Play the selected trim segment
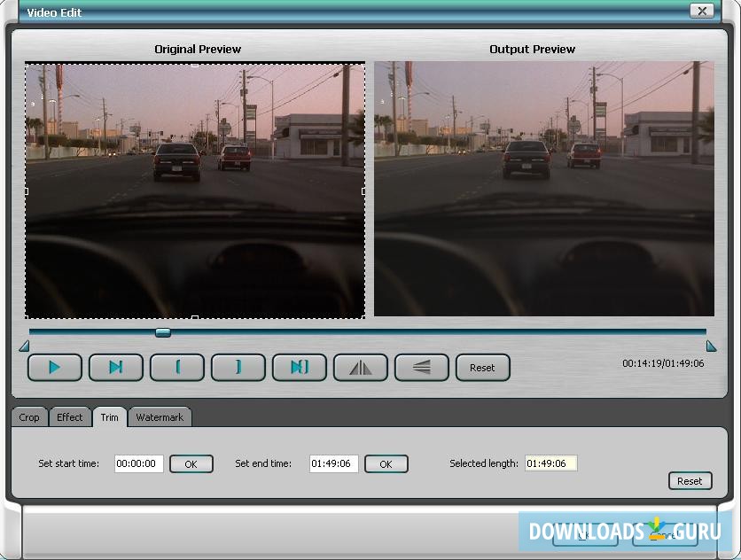The height and width of the screenshot is (560, 741). coord(299,367)
